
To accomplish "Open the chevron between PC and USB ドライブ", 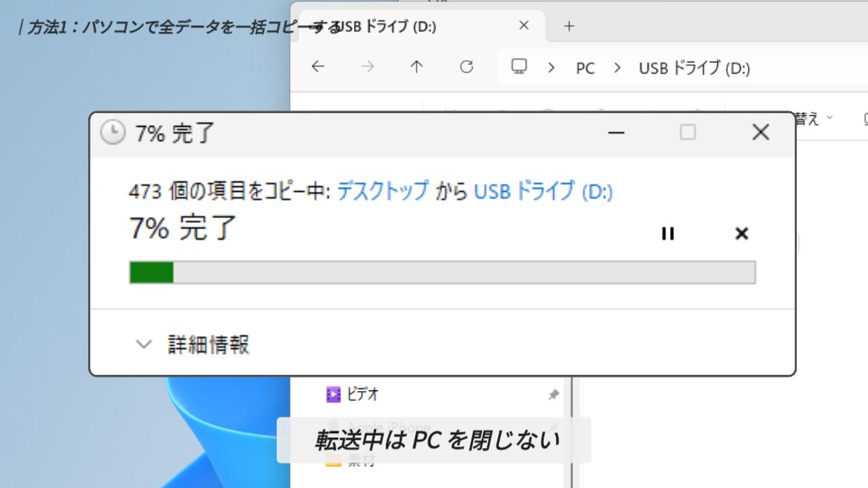I will pyautogui.click(x=617, y=68).
